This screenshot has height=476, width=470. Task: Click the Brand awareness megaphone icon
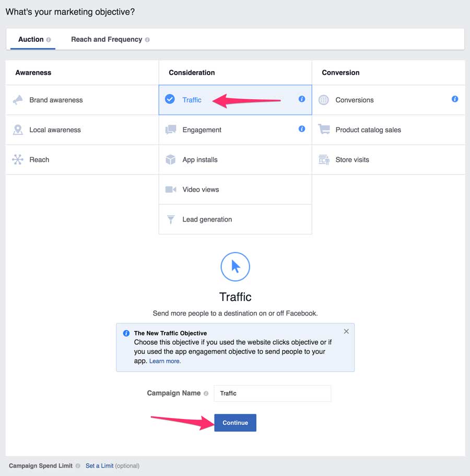click(18, 100)
